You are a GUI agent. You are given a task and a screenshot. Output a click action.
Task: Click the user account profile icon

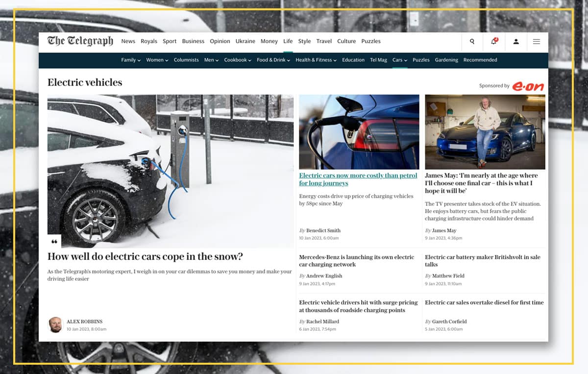click(x=515, y=42)
